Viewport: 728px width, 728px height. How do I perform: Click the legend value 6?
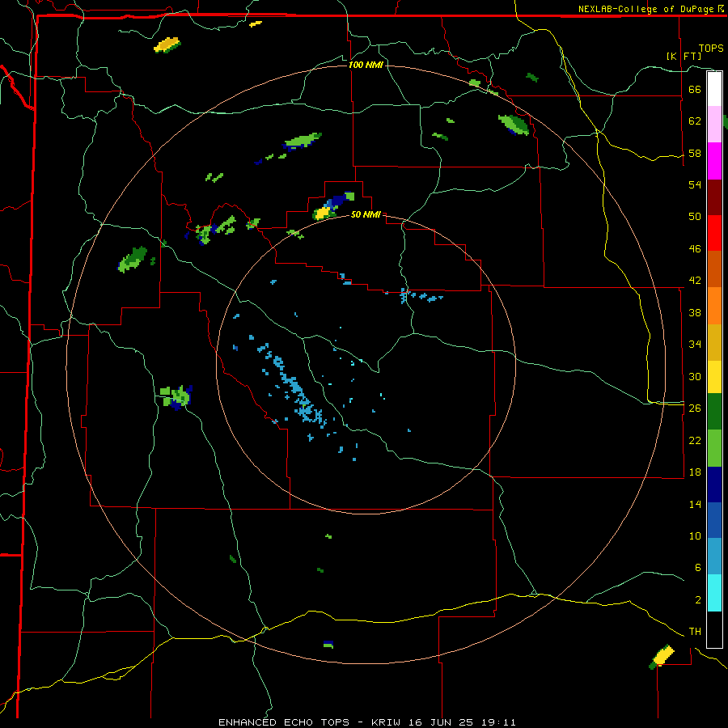(698, 568)
